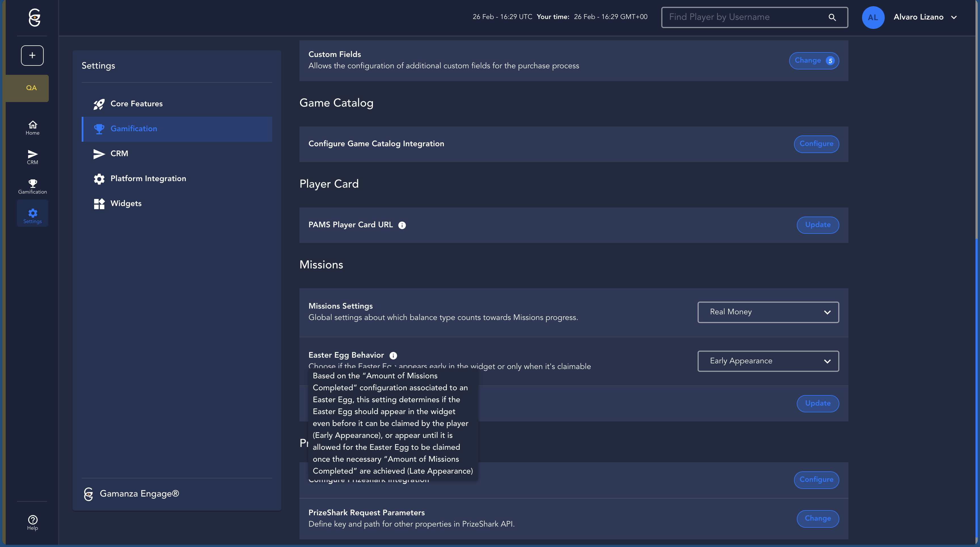The width and height of the screenshot is (980, 547).
Task: Focus the Find Player by Username field
Action: [x=742, y=18]
